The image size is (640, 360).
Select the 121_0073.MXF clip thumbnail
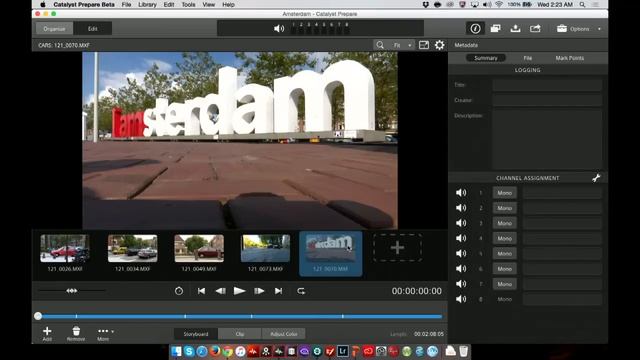click(x=265, y=248)
